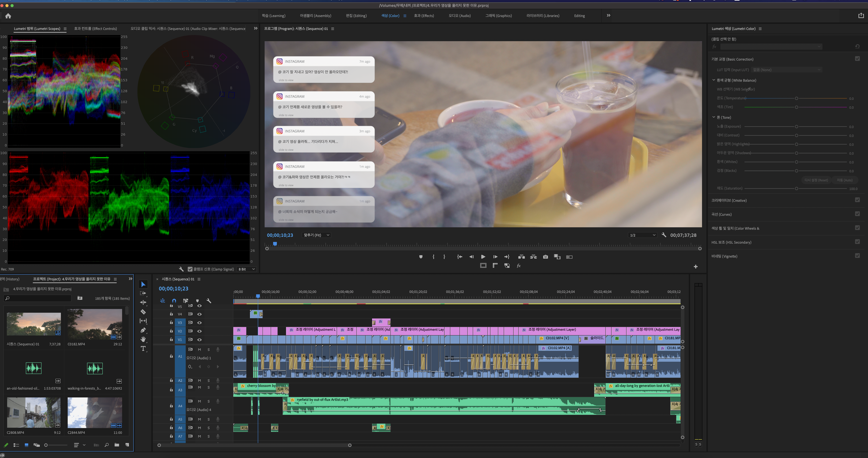This screenshot has width=868, height=458.
Task: Toggle Vignette section checkbox
Action: 857,255
